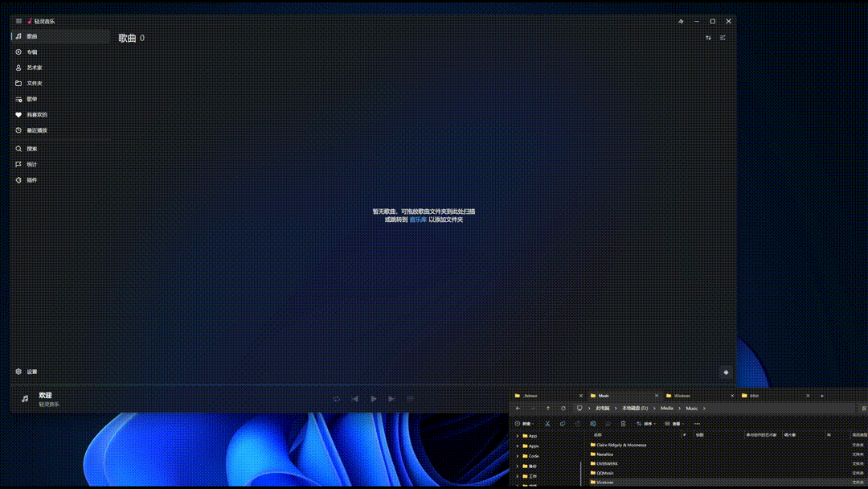Image resolution: width=868 pixels, height=489 pixels.
Task: Toggle the repeat mode button
Action: [337, 399]
